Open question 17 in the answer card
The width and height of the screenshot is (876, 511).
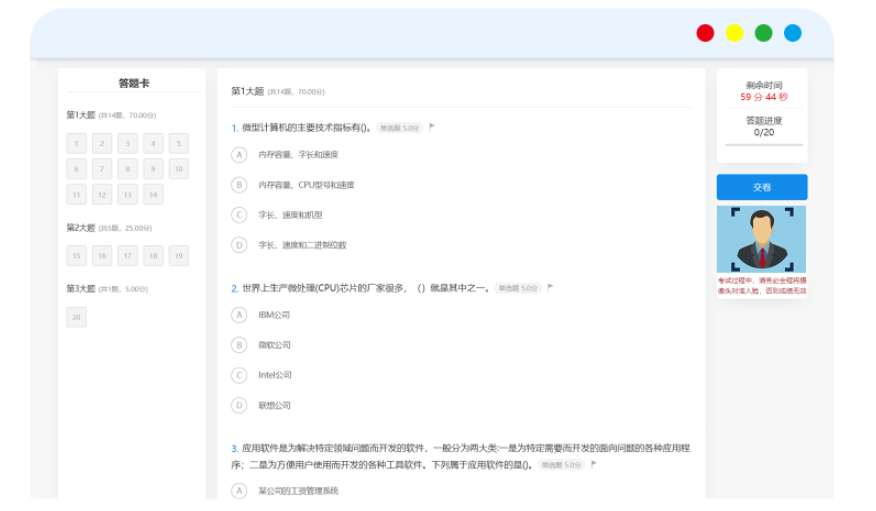[128, 256]
